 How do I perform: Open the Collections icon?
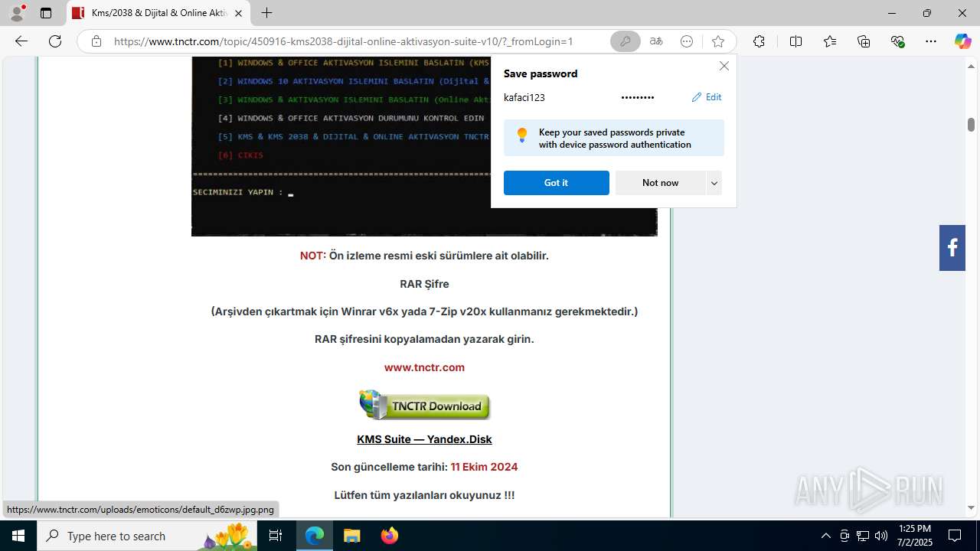pyautogui.click(x=864, y=41)
